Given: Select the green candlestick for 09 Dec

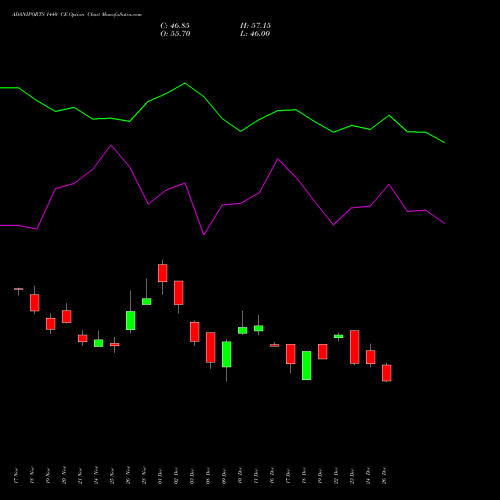Looking at the screenshot, I should coord(227,354).
